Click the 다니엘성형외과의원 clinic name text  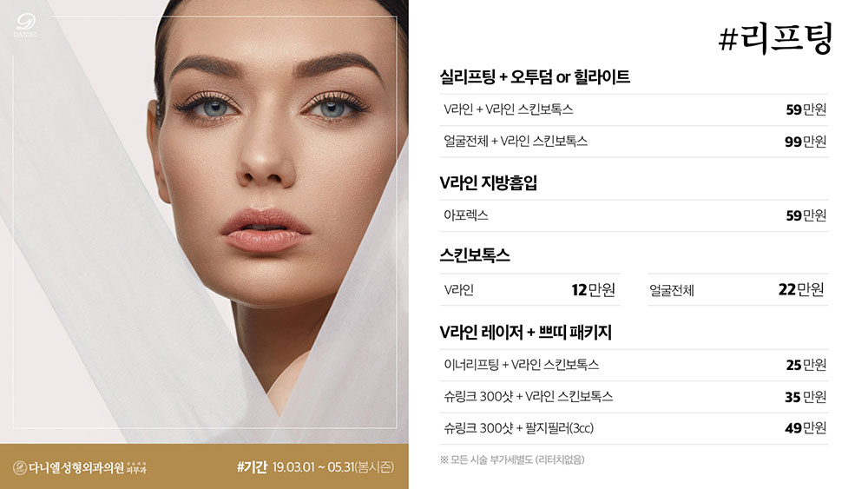[x=76, y=468]
